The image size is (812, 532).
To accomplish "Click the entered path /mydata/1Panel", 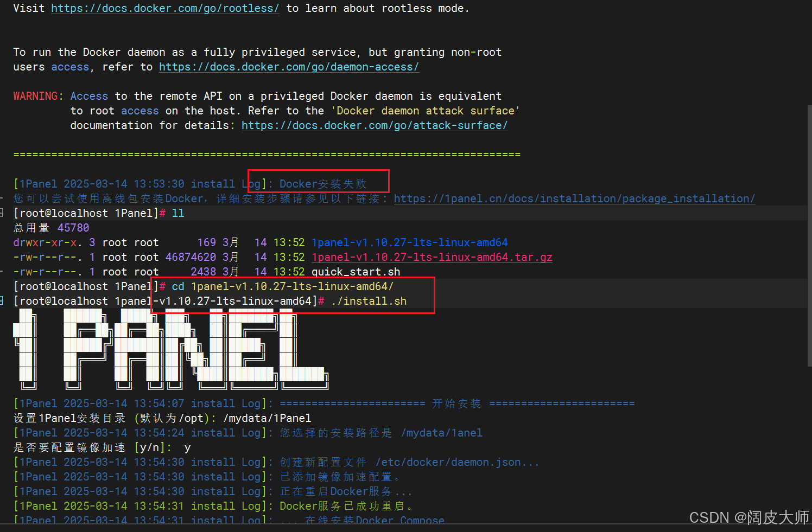I will point(267,418).
